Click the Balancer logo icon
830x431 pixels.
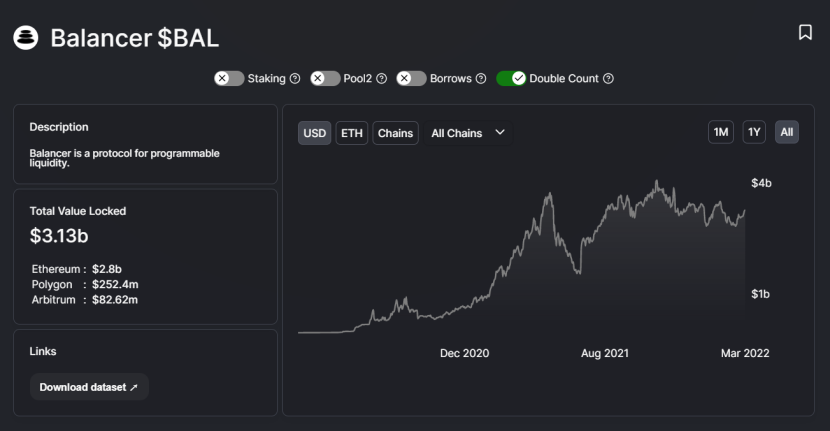click(x=25, y=38)
